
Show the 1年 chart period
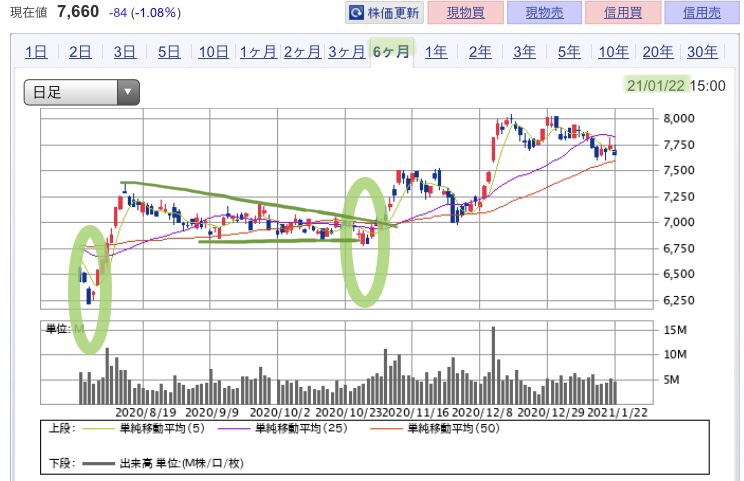(436, 52)
